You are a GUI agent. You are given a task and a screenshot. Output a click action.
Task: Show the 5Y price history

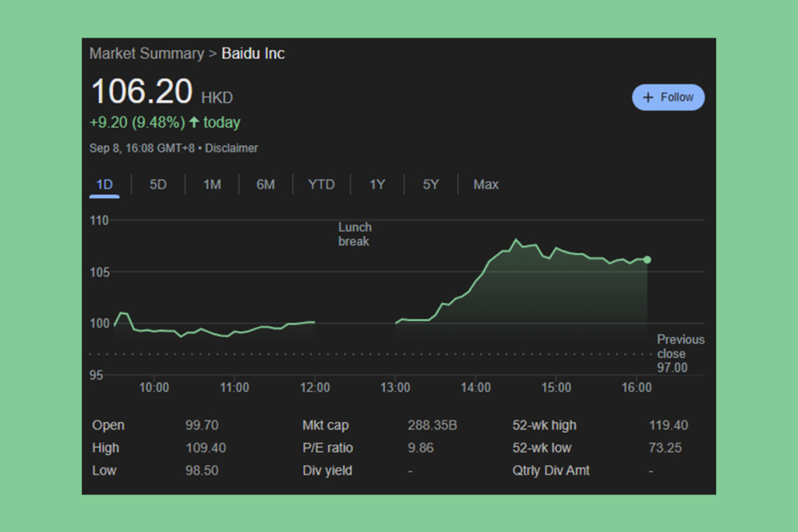pos(430,185)
